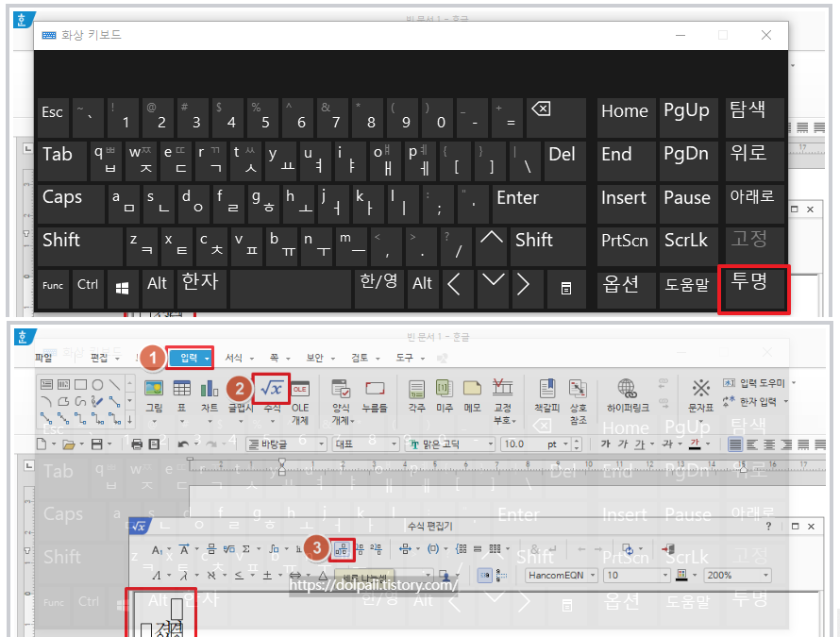This screenshot has height=637, width=840.
Task: Expand the 한자 입력 dropdown arrow
Action: tap(786, 401)
